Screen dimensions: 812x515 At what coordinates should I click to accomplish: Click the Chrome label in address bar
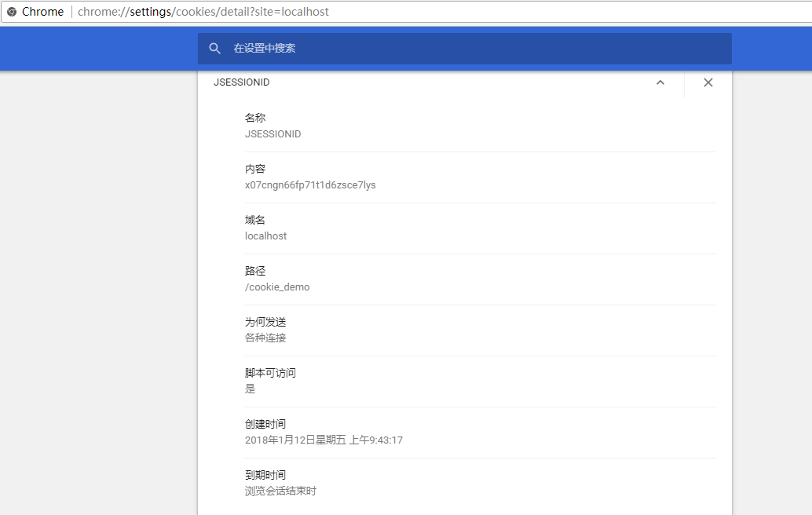coord(42,12)
